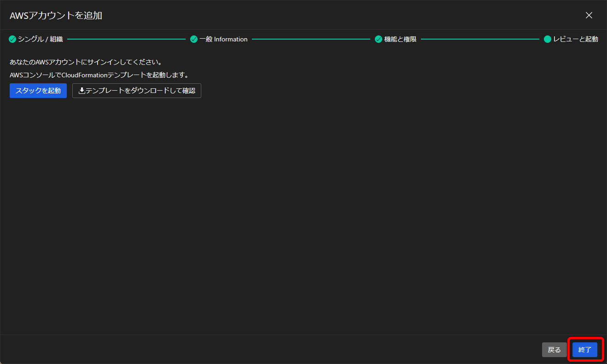
Task: Click the 終了 button
Action: (x=585, y=350)
